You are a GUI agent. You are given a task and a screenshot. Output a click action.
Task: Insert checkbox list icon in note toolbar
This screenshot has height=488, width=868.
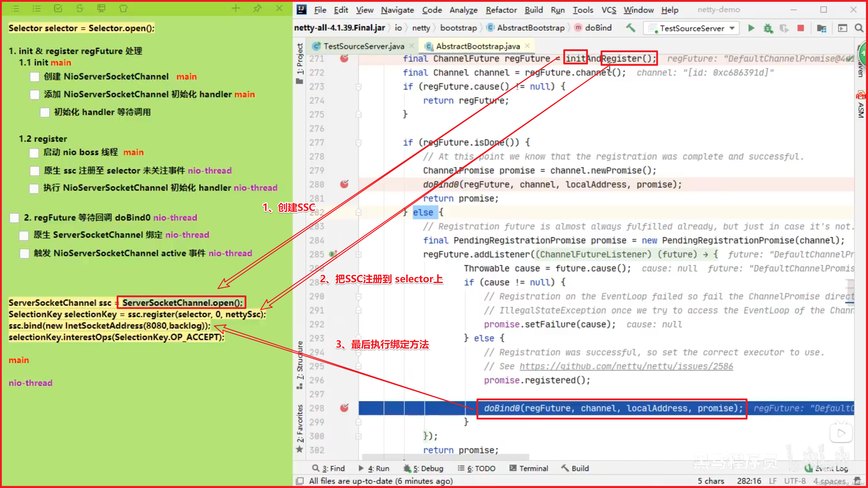coord(58,8)
